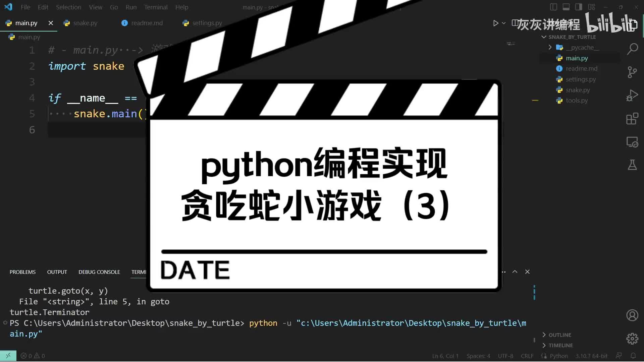644x362 pixels.
Task: Click Ln 6, Col 1 status item
Action: pyautogui.click(x=445, y=356)
